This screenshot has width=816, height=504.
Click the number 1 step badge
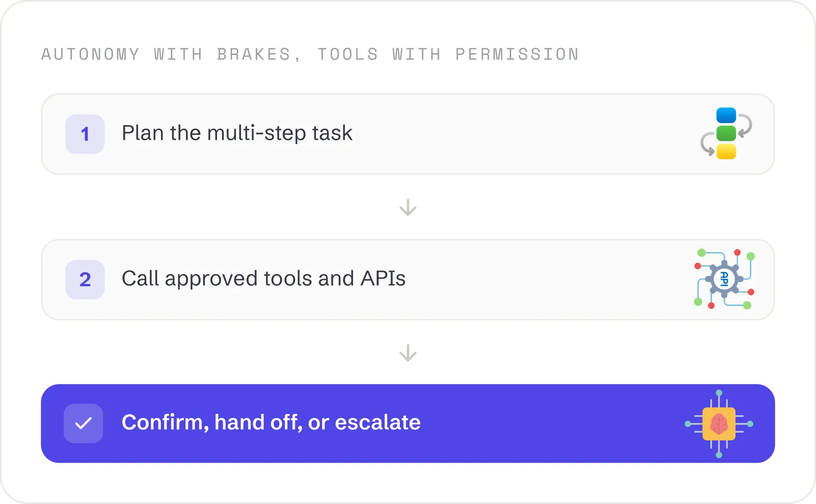(85, 134)
